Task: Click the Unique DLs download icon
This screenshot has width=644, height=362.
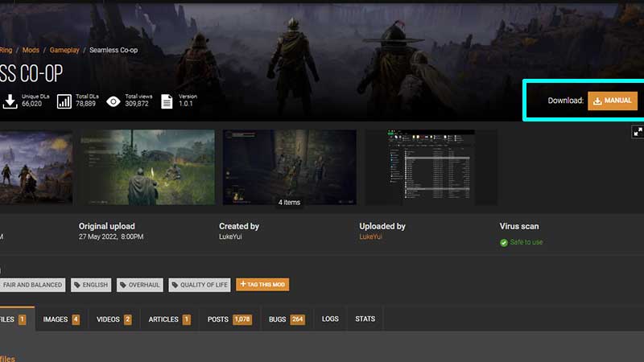Action: tap(10, 101)
